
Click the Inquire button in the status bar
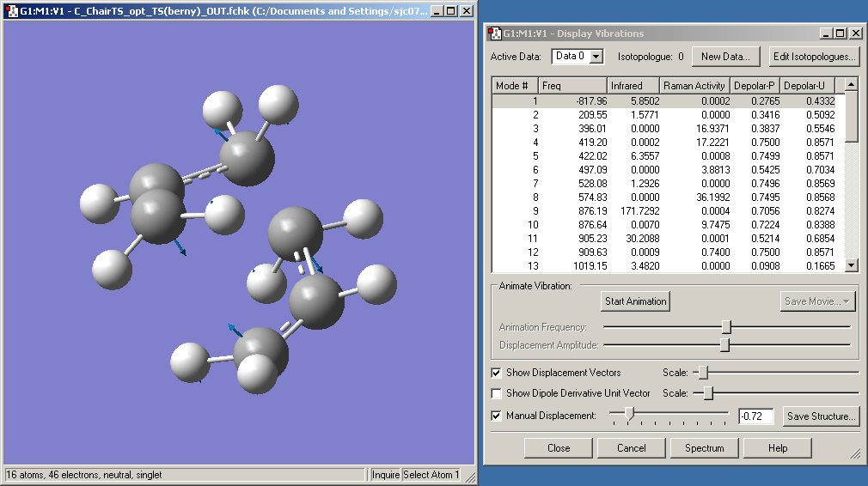[386, 475]
